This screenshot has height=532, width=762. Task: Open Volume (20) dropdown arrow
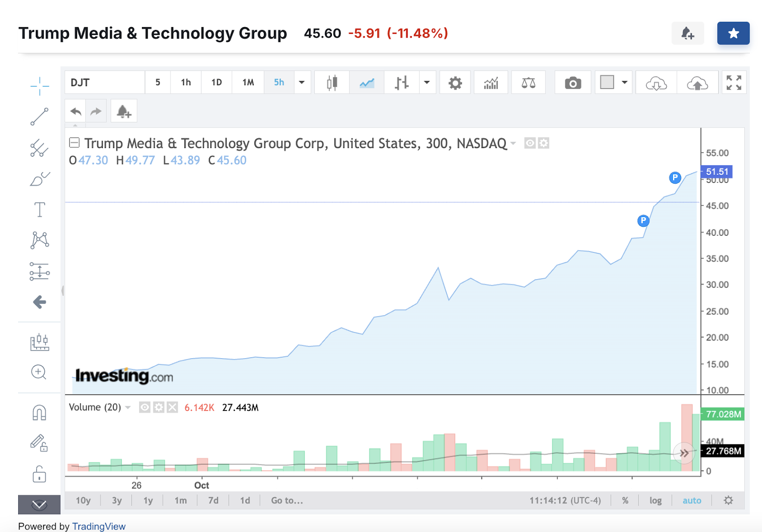click(128, 408)
